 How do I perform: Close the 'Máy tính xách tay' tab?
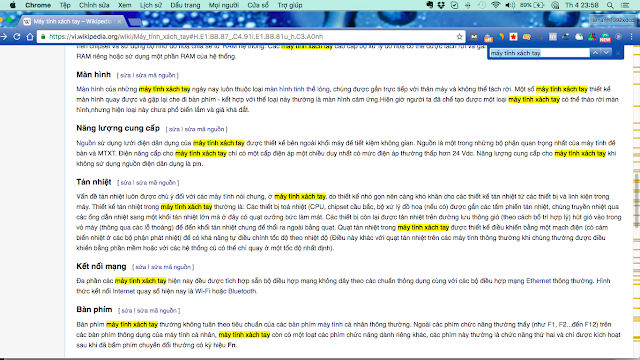point(119,21)
